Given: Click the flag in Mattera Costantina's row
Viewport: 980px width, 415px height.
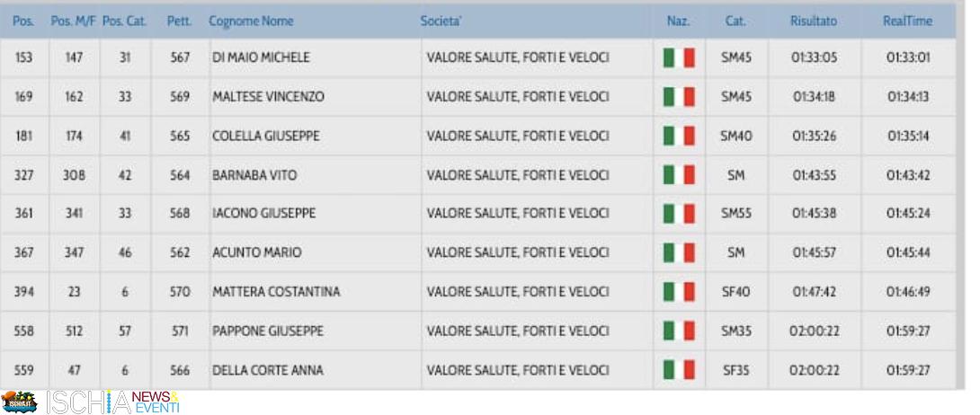Looking at the screenshot, I should (679, 292).
